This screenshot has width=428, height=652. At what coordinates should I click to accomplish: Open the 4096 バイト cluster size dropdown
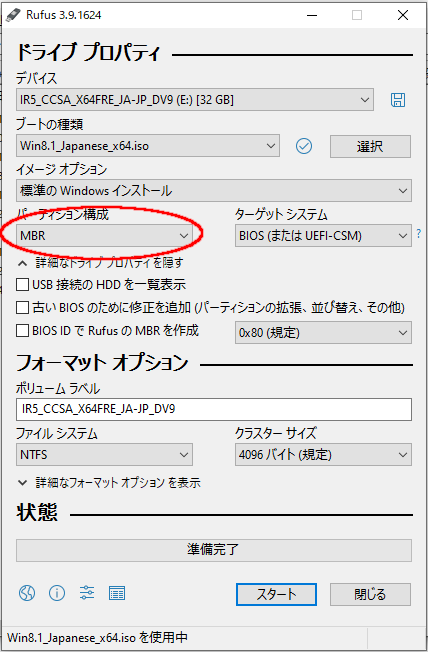coord(323,454)
